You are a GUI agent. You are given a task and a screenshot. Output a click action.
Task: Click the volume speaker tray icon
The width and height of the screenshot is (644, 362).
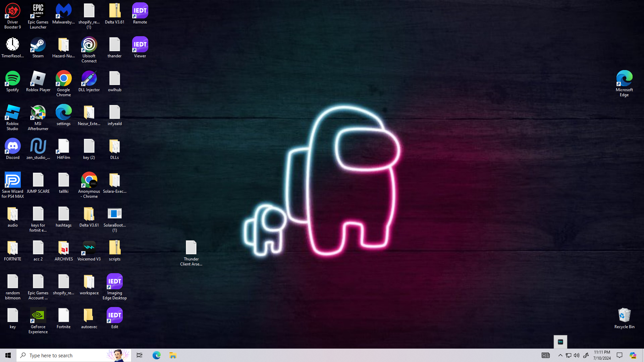[x=577, y=355]
